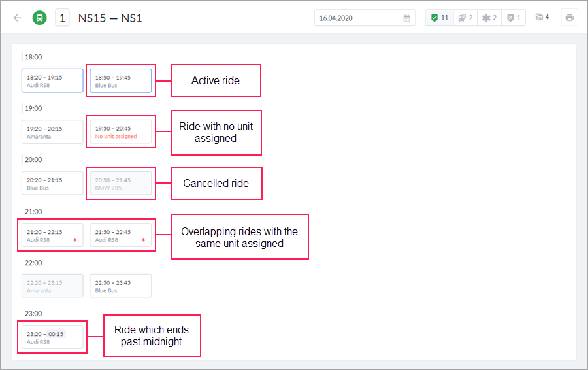Select the route number 1 badge

coord(62,18)
